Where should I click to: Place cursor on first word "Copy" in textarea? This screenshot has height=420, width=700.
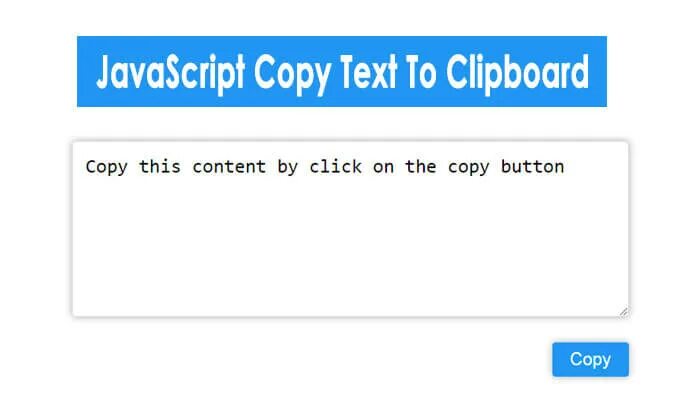point(106,167)
